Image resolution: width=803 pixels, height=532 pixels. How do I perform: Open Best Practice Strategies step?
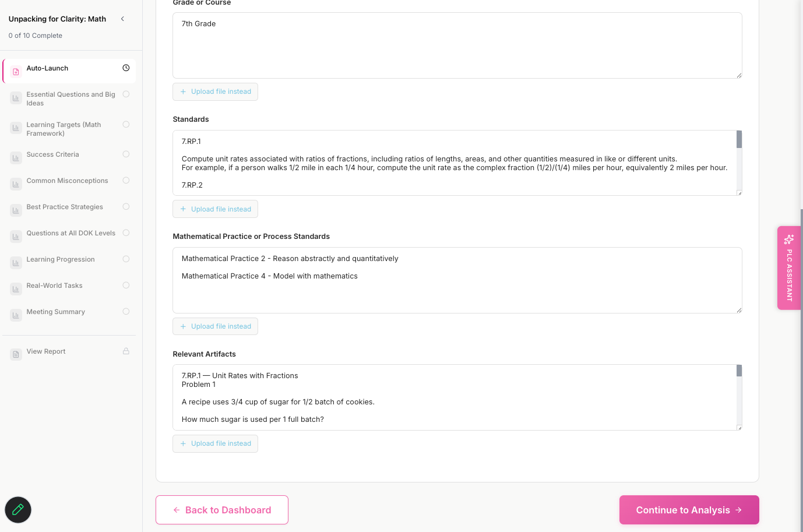coord(65,207)
